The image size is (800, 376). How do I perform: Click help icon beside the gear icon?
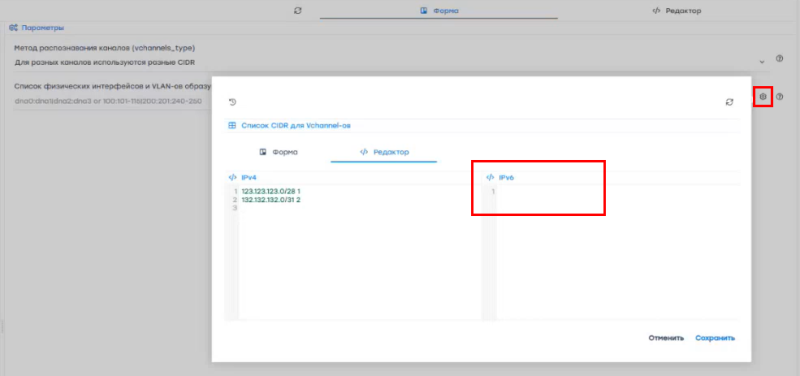click(x=779, y=96)
